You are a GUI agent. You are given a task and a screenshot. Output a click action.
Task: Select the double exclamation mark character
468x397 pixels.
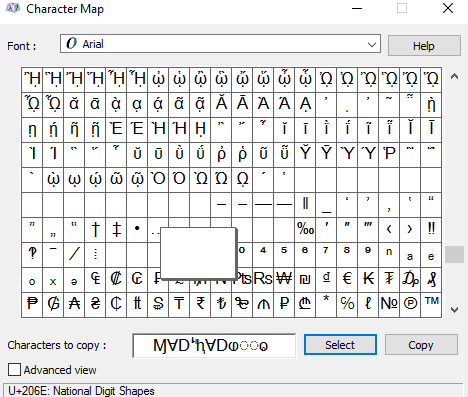pos(431,229)
